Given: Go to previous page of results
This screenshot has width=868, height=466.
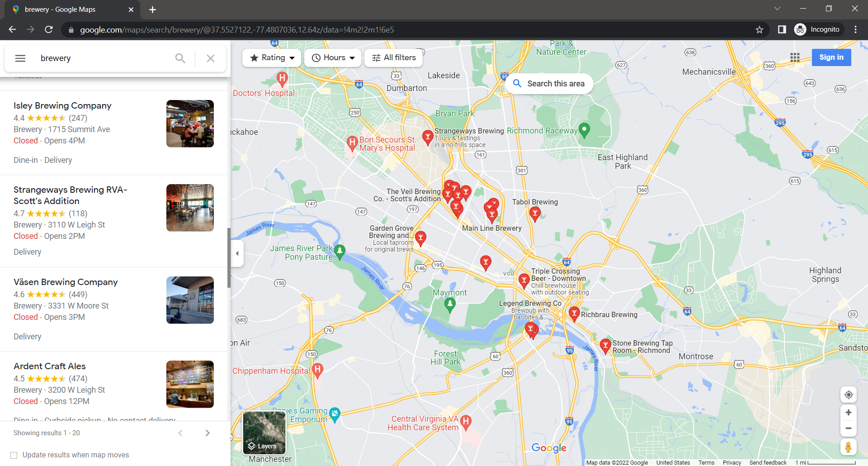Looking at the screenshot, I should 180,433.
